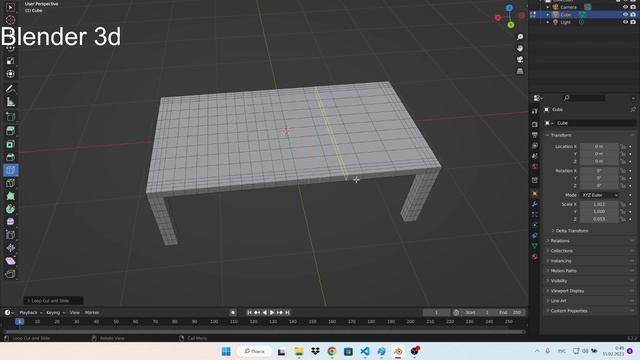The width and height of the screenshot is (640, 360).
Task: Expand the Viewport Display panel
Action: (x=567, y=291)
